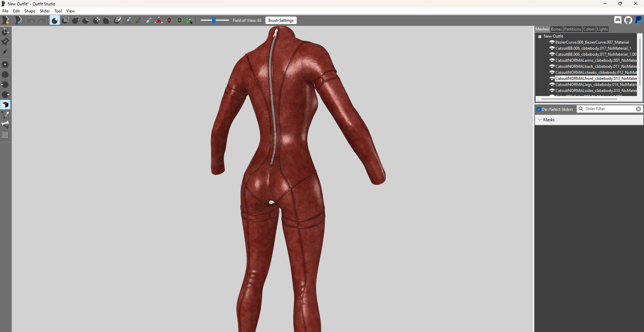Select the Flip Edge tool, red diamond
This screenshot has height=332, width=644.
169,20
